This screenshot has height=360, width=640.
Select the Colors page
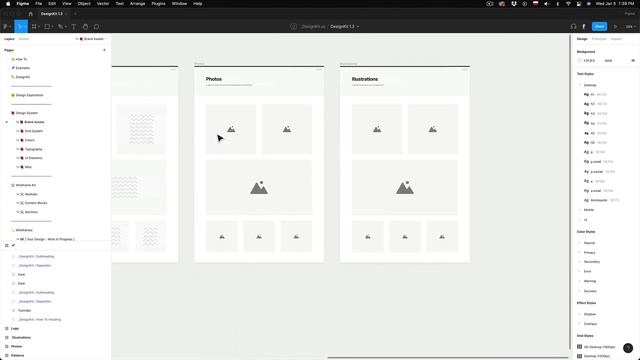(x=29, y=140)
